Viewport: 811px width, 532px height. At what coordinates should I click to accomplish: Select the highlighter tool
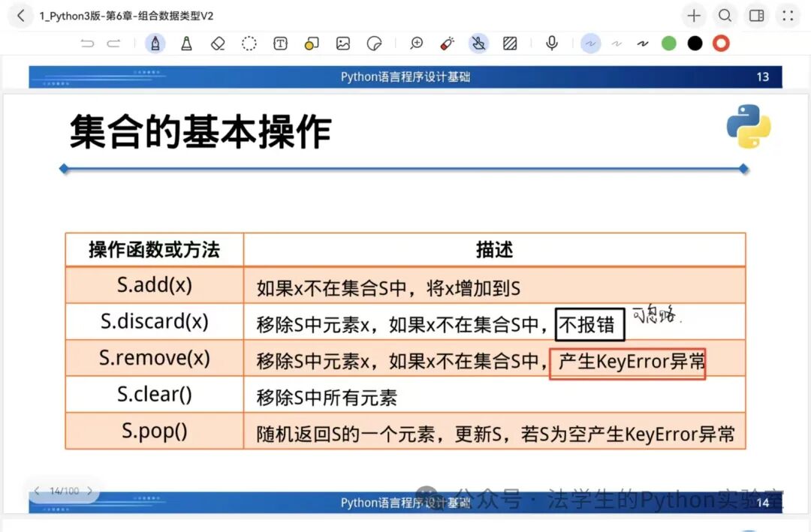click(x=186, y=44)
